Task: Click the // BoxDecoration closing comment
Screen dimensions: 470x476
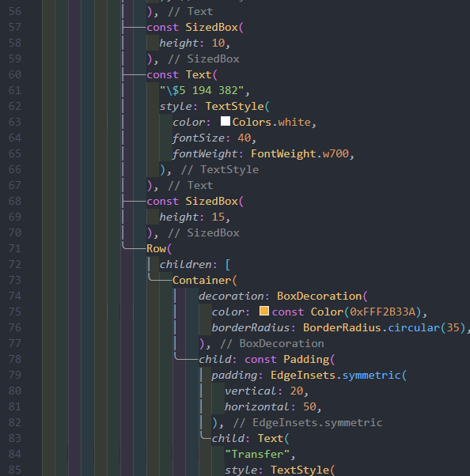Action: pyautogui.click(x=272, y=344)
